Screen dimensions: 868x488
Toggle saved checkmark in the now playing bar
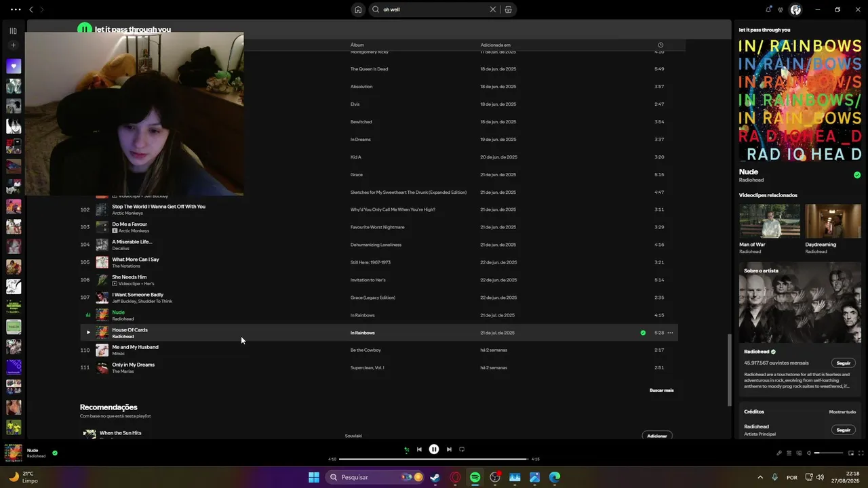(55, 453)
